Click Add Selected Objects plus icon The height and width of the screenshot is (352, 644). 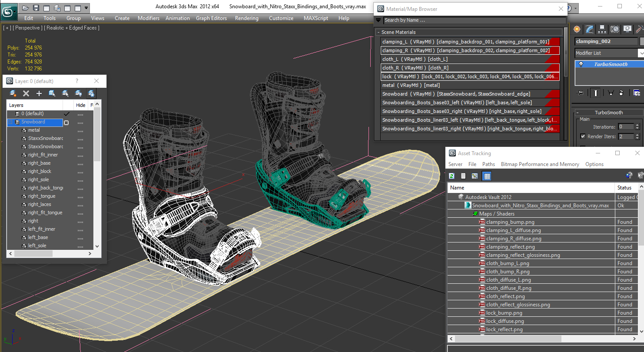click(39, 93)
